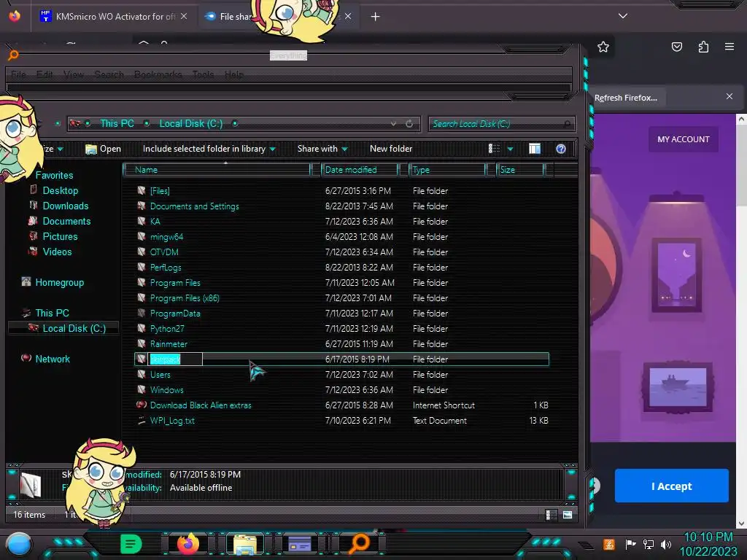The image size is (747, 560).
Task: Switch to details view icon in status bar
Action: pos(551,515)
